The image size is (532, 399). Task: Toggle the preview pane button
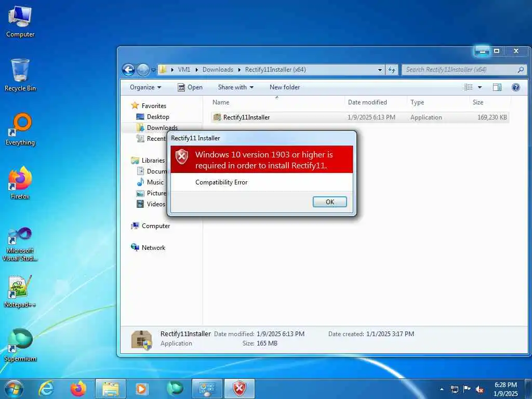point(497,87)
